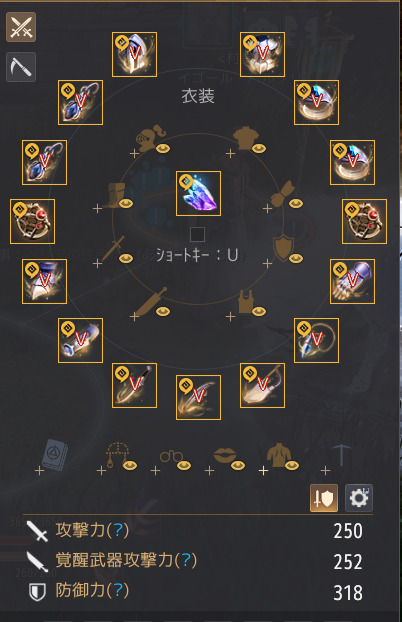Toggle shield costume visibility eye icon

296,259
